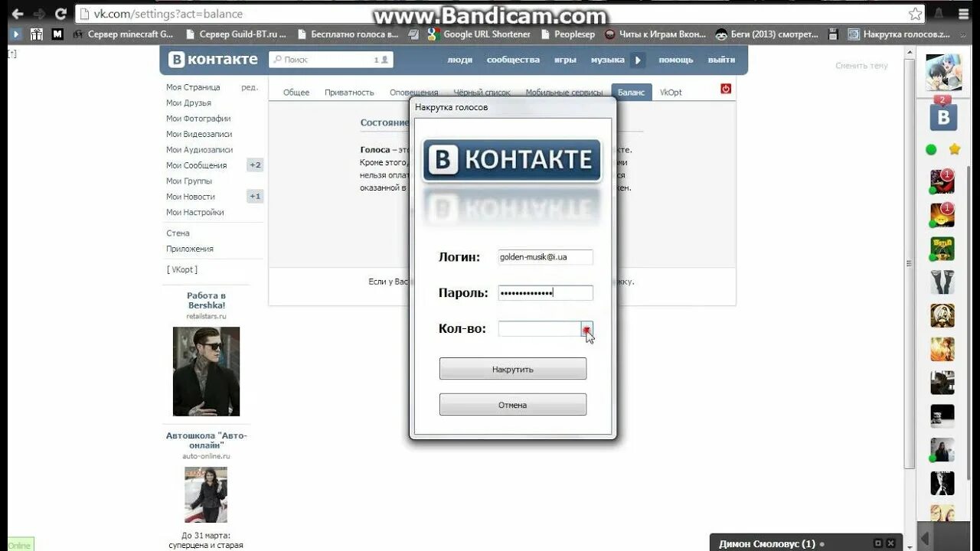Click the anime avatar atop the right sidebar
980x551 pixels.
943,73
